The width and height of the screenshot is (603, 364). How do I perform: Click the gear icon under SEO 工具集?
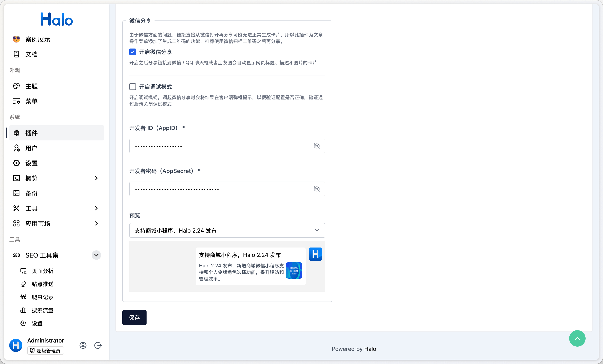coord(24,323)
